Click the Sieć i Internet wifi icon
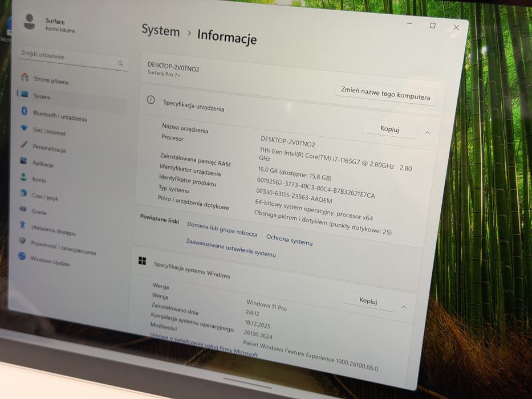The height and width of the screenshot is (399, 532). 24,128
